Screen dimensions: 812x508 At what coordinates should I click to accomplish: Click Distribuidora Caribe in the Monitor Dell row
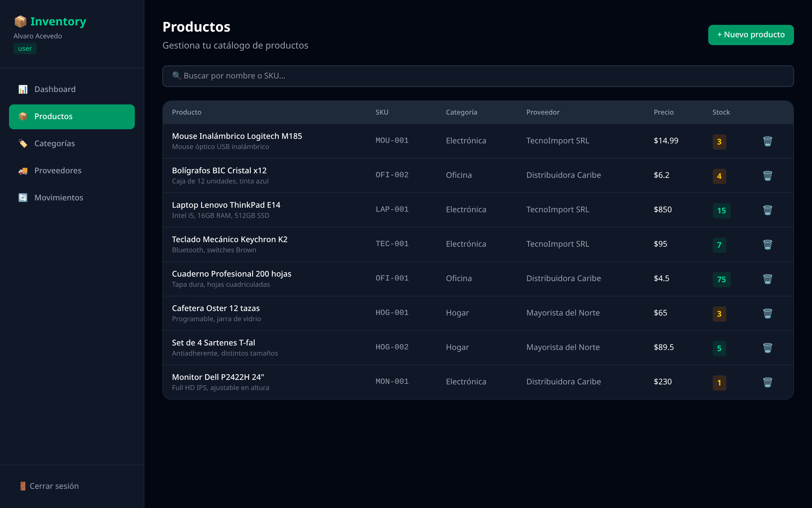(x=563, y=382)
